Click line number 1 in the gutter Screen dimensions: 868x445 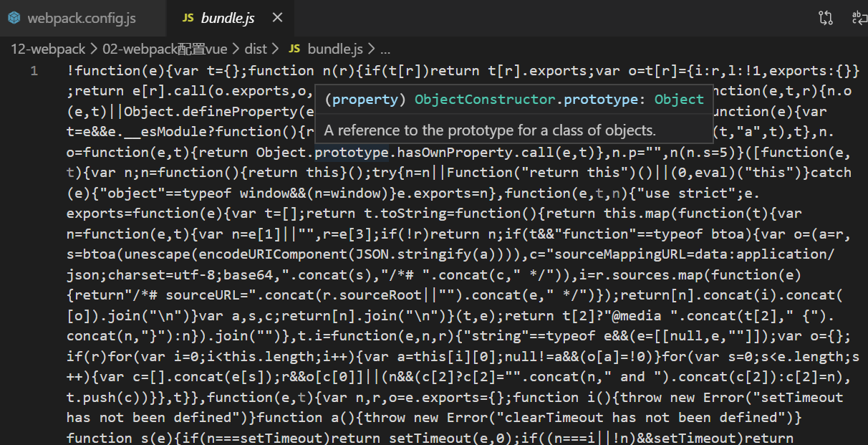point(34,71)
